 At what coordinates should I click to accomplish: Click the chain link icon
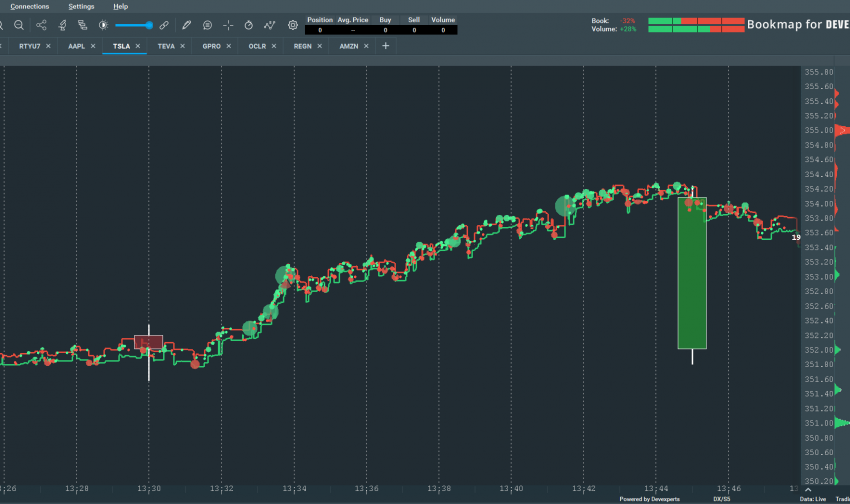click(x=164, y=25)
